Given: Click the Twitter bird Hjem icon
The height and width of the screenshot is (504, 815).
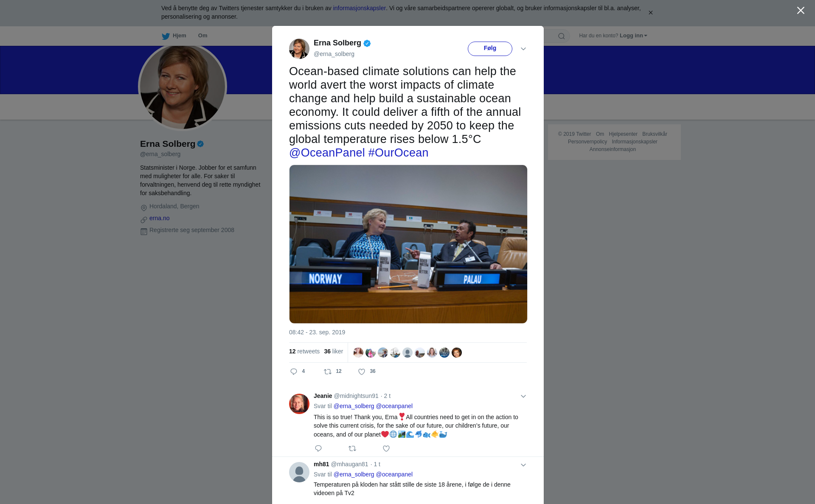Looking at the screenshot, I should (x=166, y=36).
